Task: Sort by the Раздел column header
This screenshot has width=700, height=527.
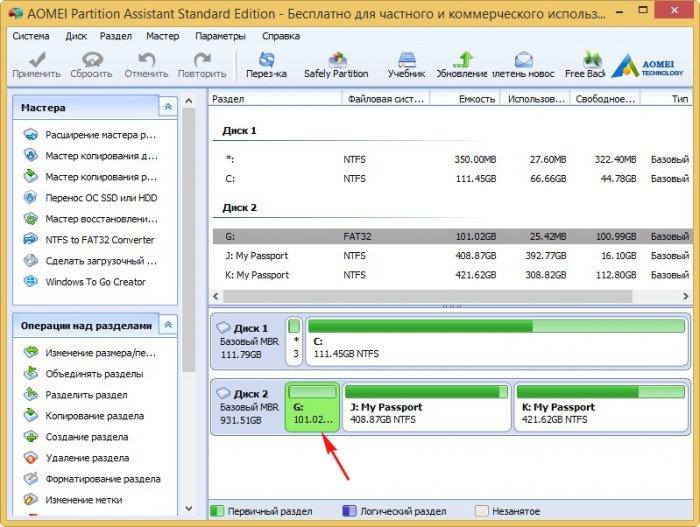Action: pos(275,99)
